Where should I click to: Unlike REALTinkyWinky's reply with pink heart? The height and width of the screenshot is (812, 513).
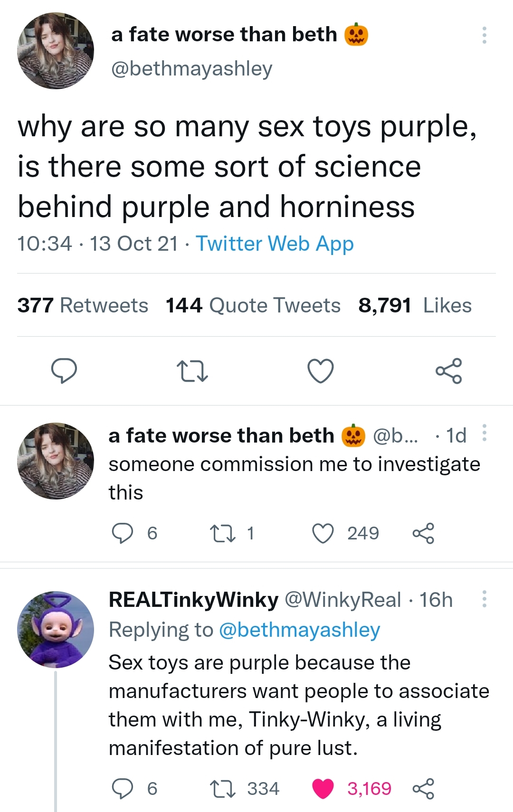click(323, 789)
